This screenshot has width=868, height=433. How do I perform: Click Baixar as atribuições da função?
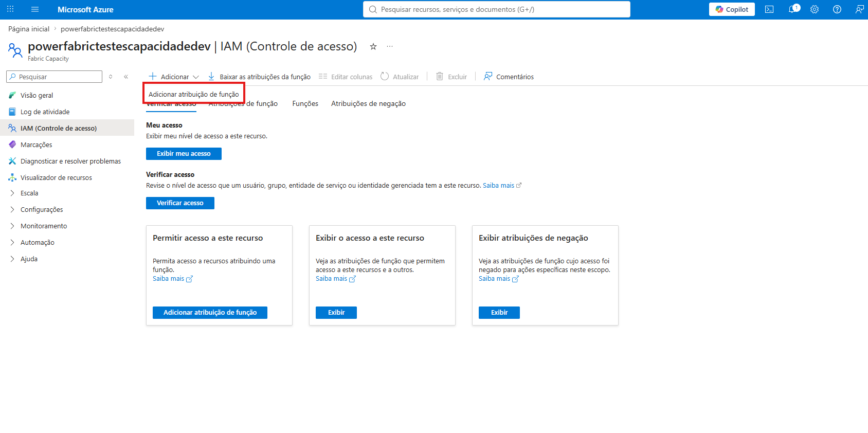click(x=259, y=77)
